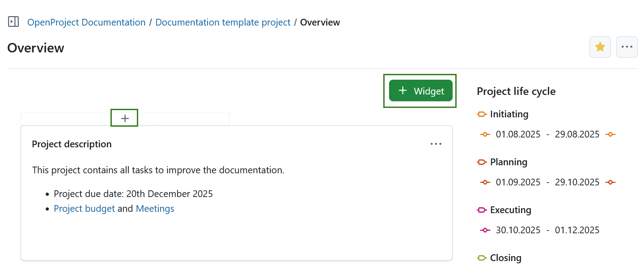Collapse the left navigation sidebar
The image size is (644, 270).
(13, 21)
